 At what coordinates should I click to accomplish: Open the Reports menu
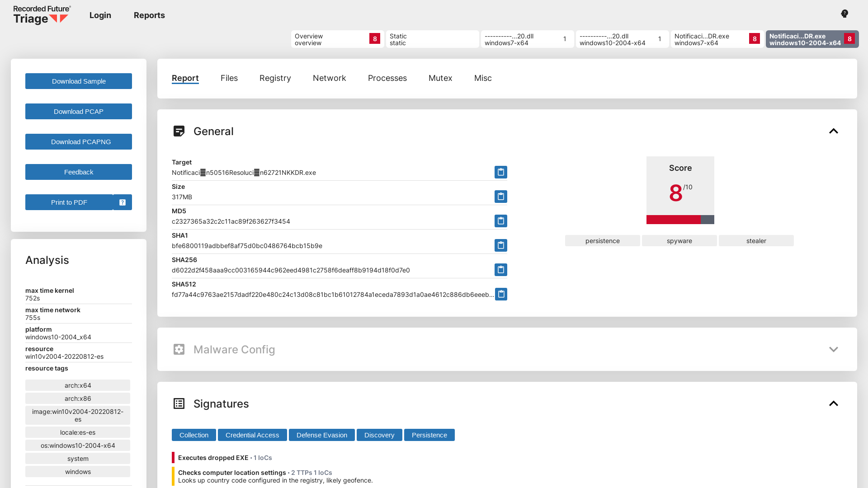click(149, 15)
